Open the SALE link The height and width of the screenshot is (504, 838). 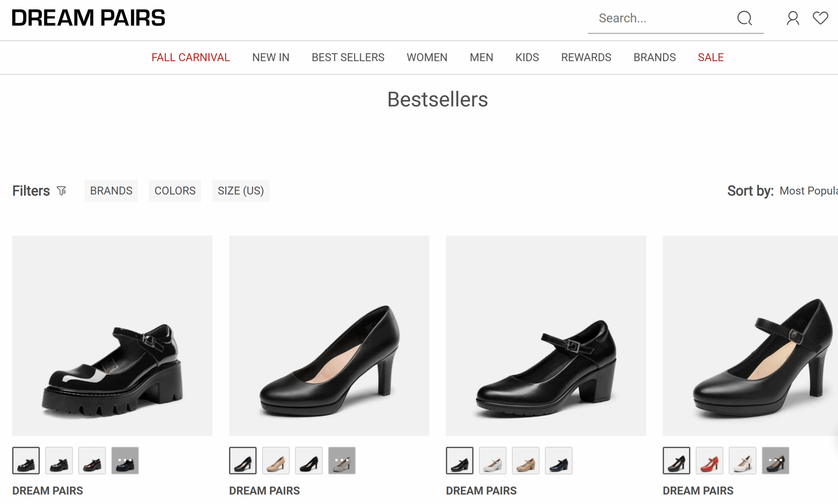(x=711, y=57)
